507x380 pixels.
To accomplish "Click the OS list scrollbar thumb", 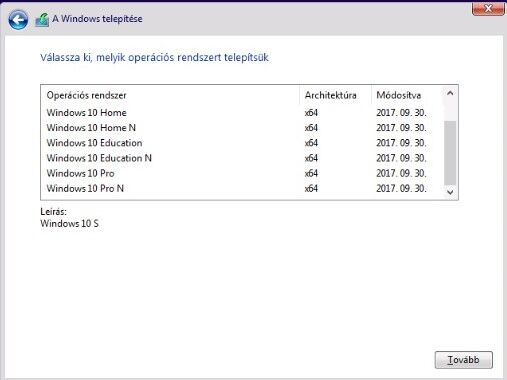I will [450, 153].
